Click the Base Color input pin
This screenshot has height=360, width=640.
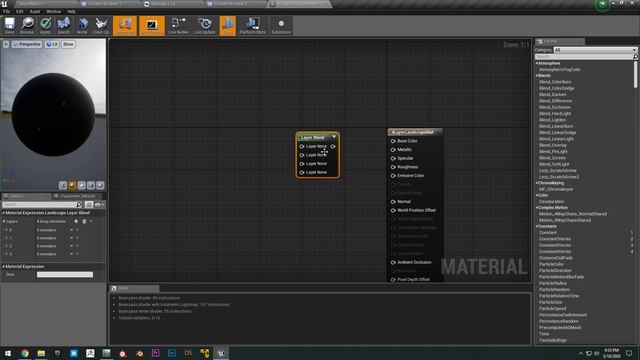pos(393,141)
